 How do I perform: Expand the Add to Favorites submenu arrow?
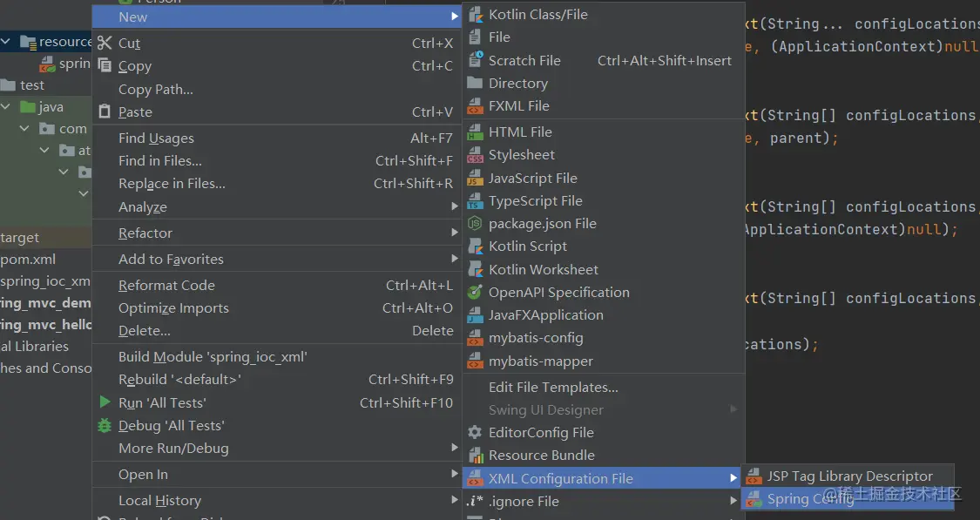[x=455, y=259]
